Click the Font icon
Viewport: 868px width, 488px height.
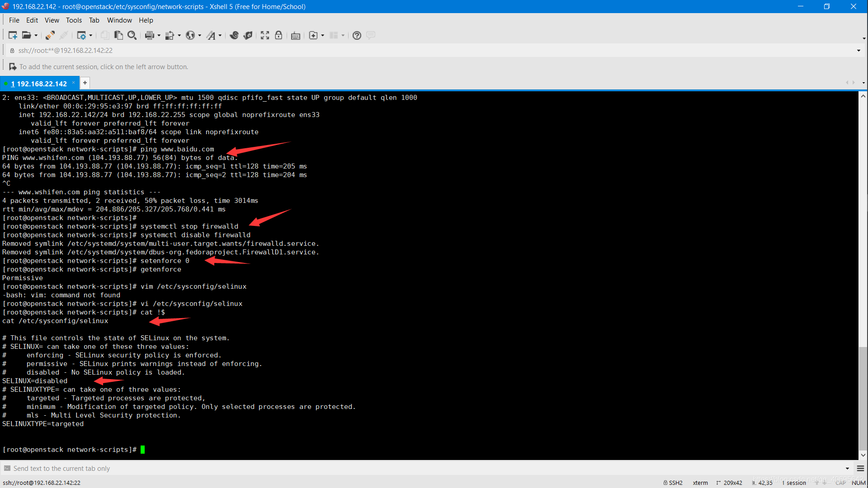point(211,35)
